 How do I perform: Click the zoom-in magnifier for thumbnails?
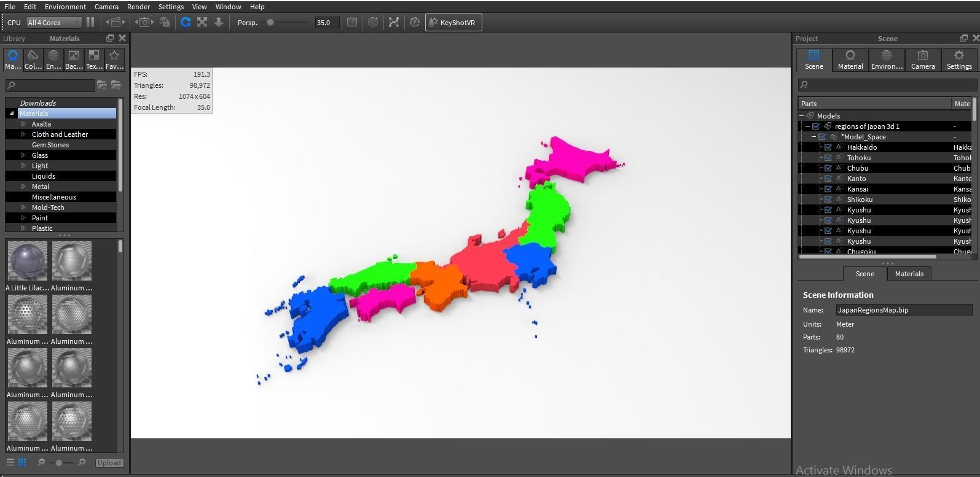[x=82, y=462]
